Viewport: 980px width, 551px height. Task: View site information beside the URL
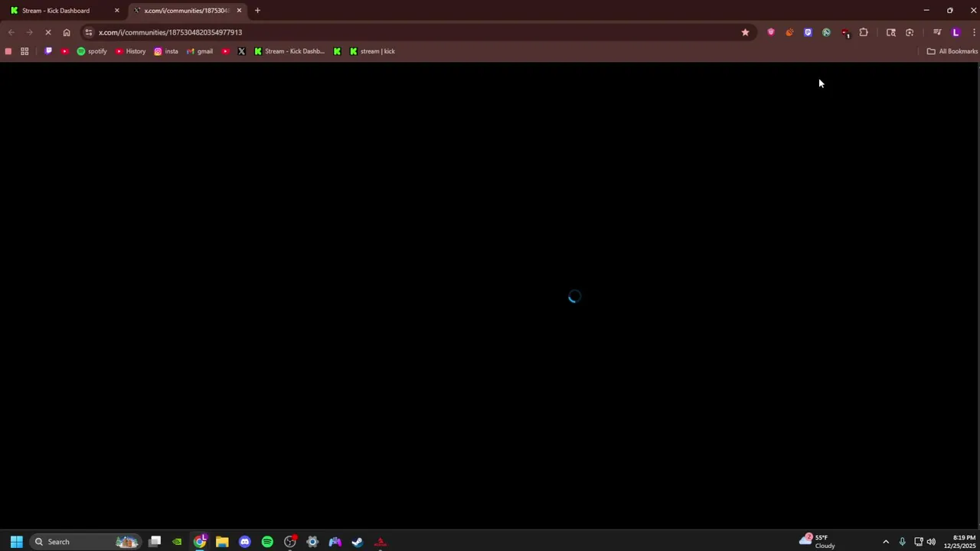pyautogui.click(x=89, y=32)
